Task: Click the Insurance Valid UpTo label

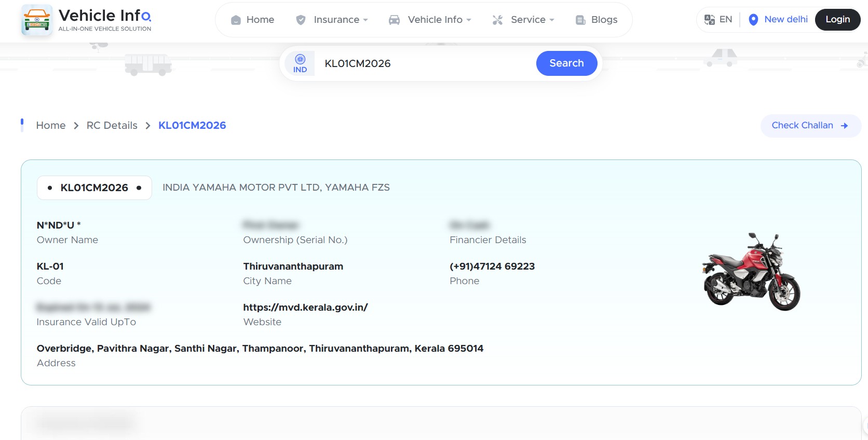Action: [x=86, y=322]
